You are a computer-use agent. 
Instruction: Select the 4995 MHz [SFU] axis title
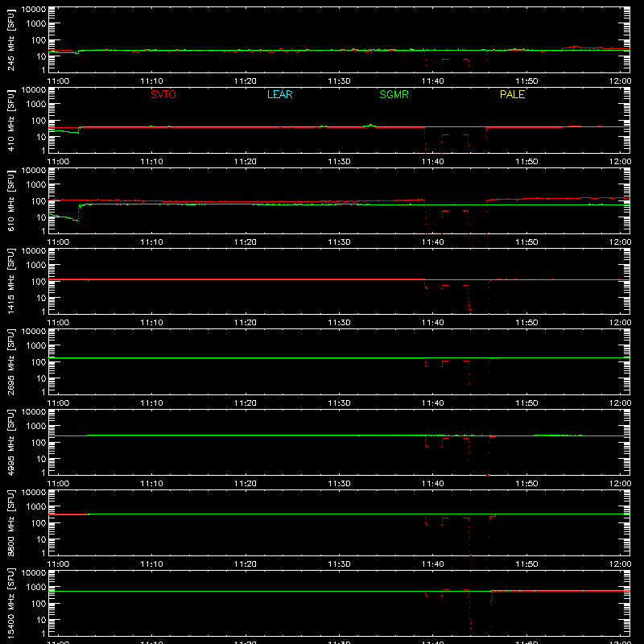point(11,442)
